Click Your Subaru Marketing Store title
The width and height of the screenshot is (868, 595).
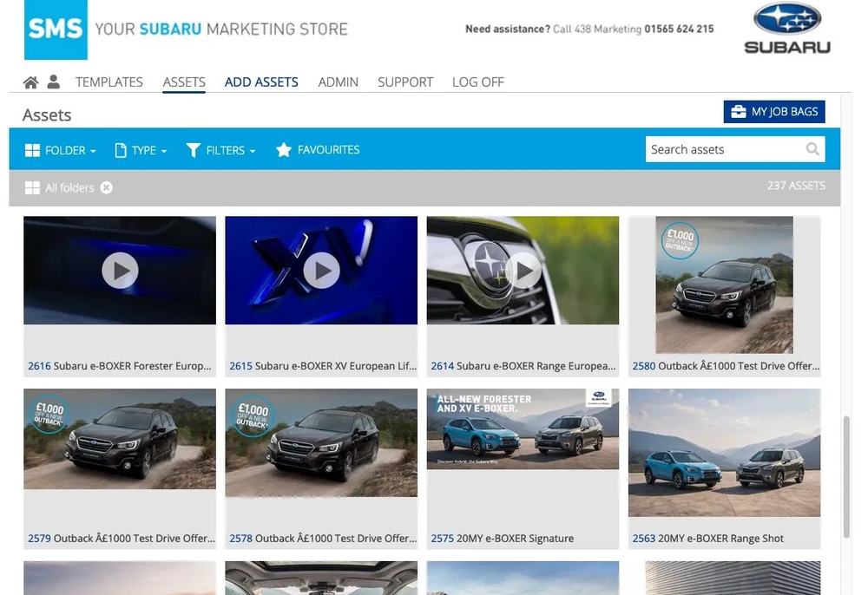pos(220,29)
